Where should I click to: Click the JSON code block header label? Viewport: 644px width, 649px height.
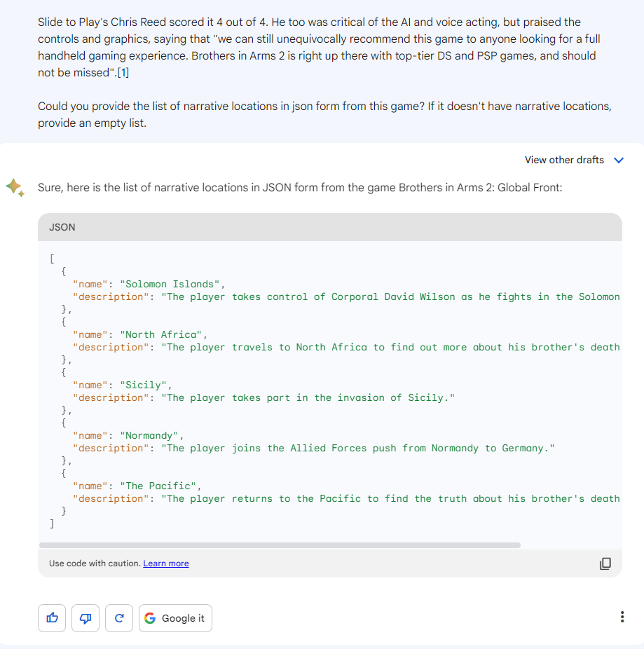[x=62, y=227]
